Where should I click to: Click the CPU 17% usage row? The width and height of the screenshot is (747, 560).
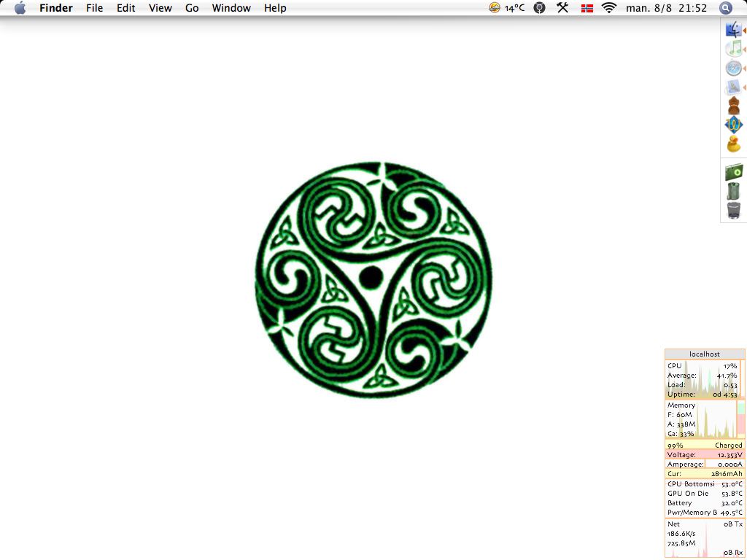703,366
